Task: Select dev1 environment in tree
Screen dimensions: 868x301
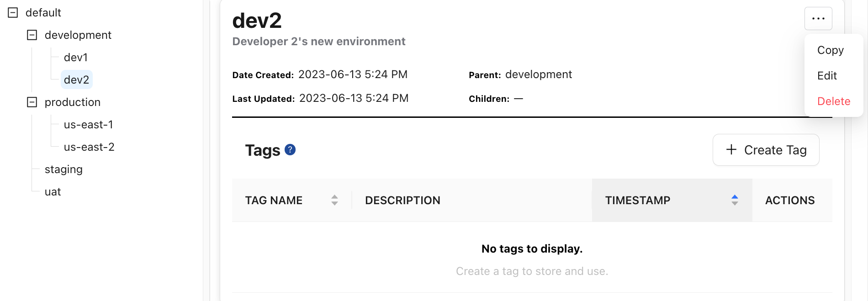Action: coord(76,58)
